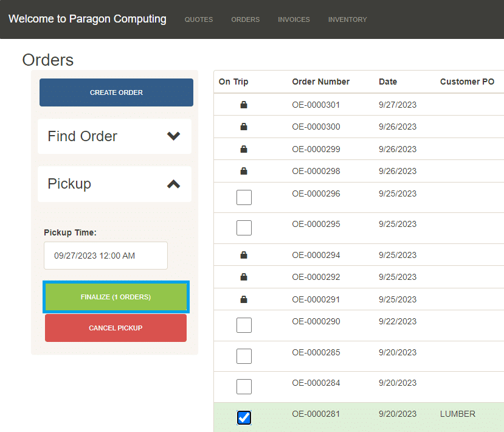Image resolution: width=504 pixels, height=432 pixels.
Task: Click the lock icon for order OE-0000299
Action: tap(244, 149)
